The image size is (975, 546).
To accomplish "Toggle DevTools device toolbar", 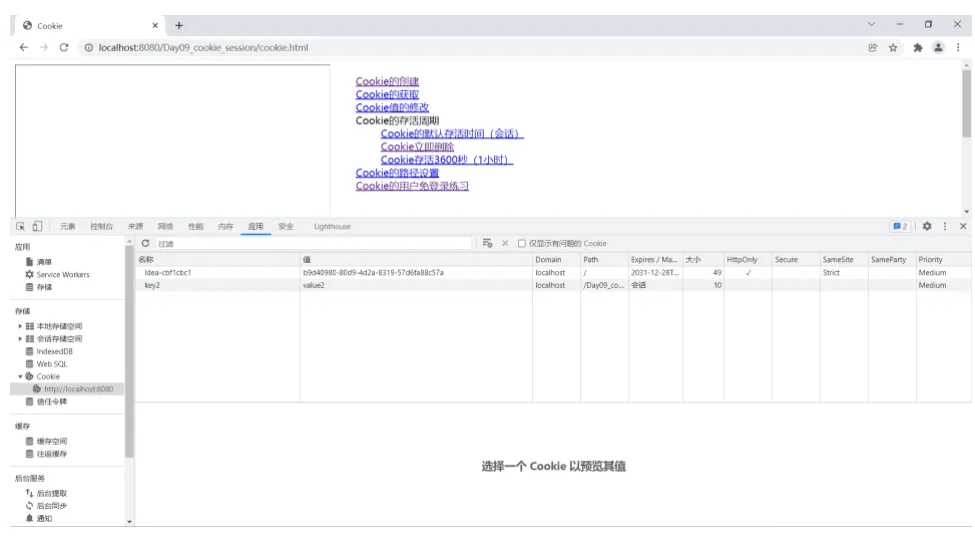I will point(37,226).
